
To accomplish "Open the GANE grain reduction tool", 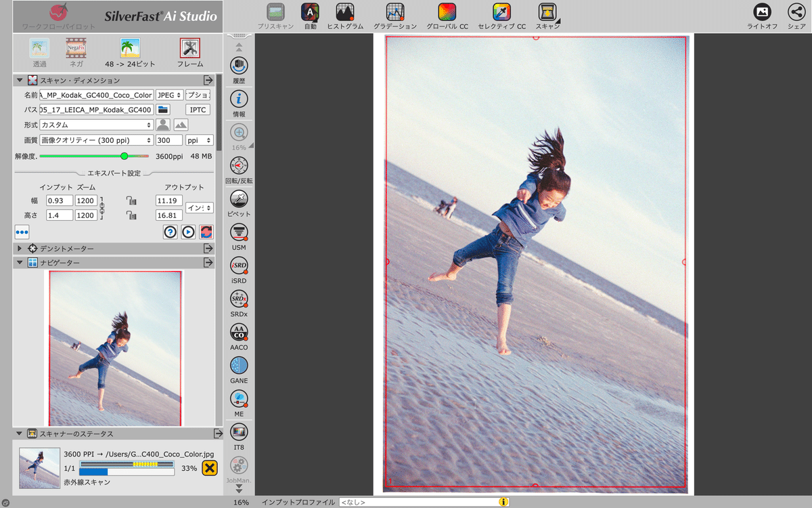I will pyautogui.click(x=239, y=366).
